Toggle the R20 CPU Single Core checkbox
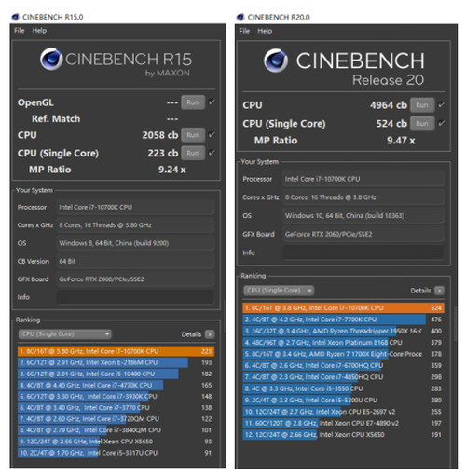466x476 pixels. pos(441,123)
